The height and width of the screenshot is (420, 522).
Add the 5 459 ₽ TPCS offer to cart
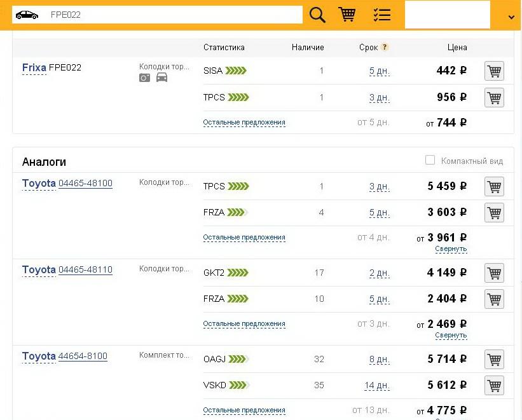pyautogui.click(x=494, y=186)
